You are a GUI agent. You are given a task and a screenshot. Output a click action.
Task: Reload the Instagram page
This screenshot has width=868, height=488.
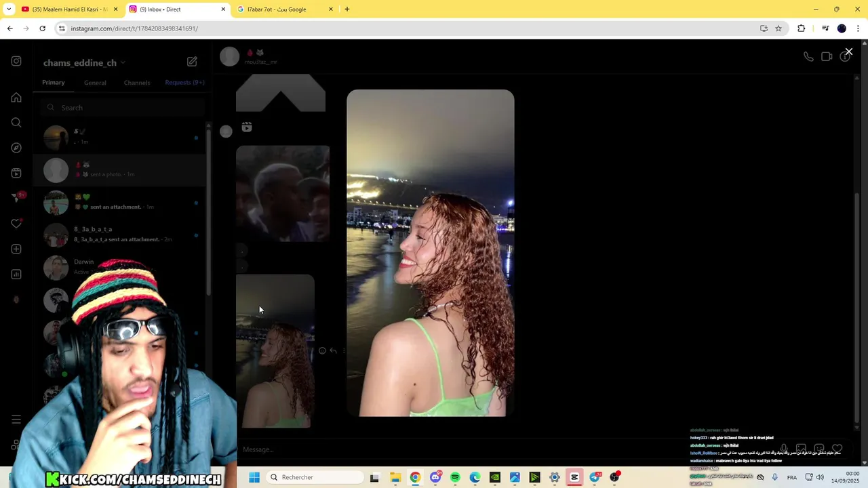[42, 28]
